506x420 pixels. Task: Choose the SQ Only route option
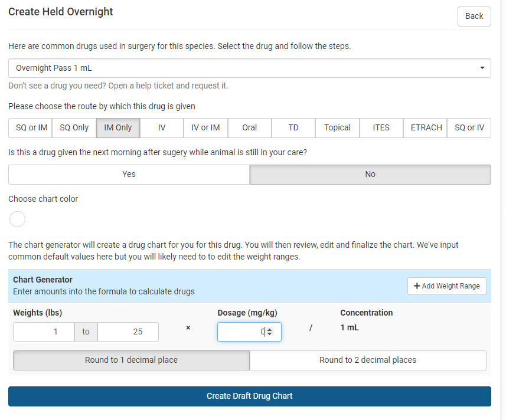(x=74, y=128)
